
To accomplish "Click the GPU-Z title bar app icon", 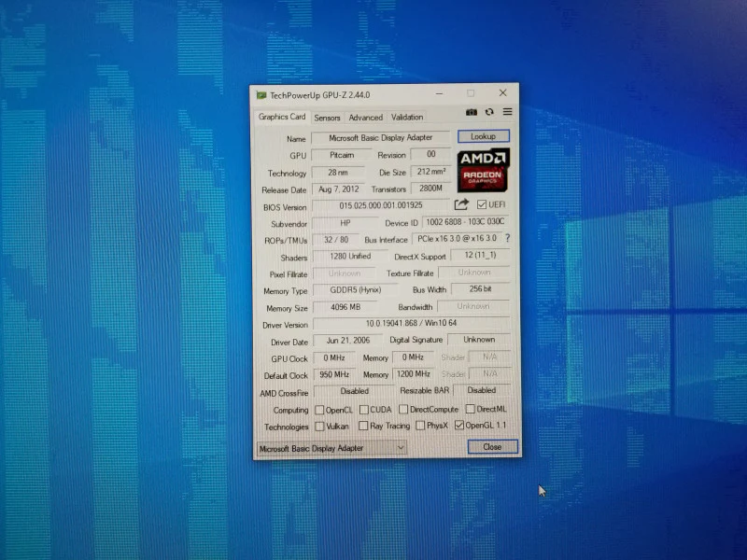I will click(261, 95).
